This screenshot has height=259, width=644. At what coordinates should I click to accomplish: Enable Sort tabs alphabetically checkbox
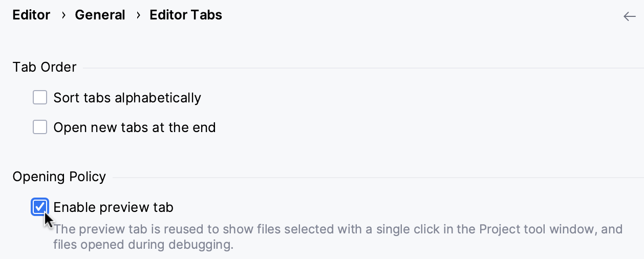point(40,97)
